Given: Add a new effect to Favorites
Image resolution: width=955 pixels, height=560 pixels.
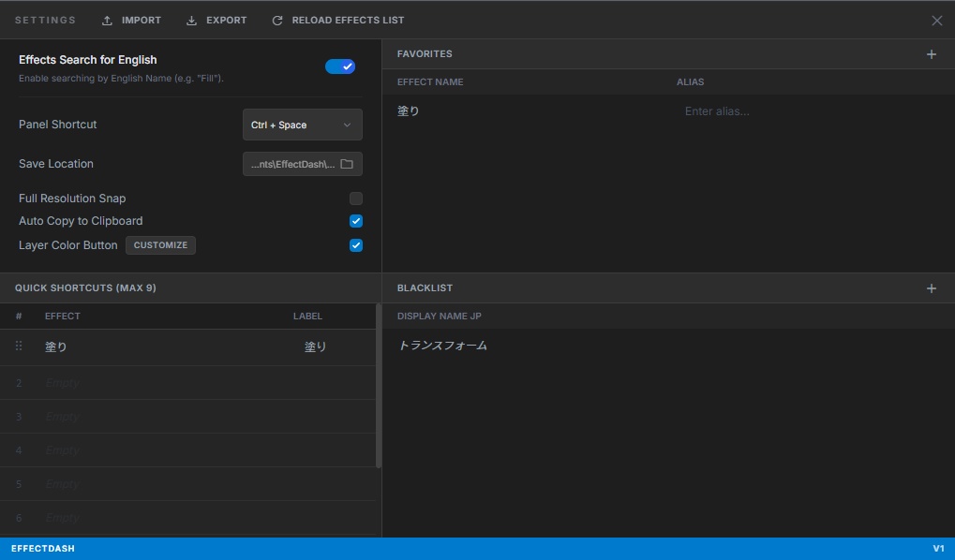Looking at the screenshot, I should (932, 54).
